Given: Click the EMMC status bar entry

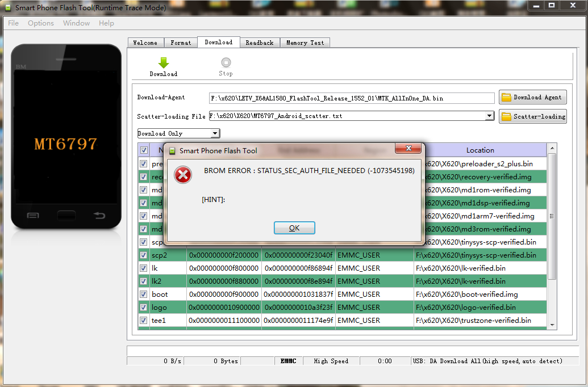Looking at the screenshot, I should pyautogui.click(x=289, y=361).
